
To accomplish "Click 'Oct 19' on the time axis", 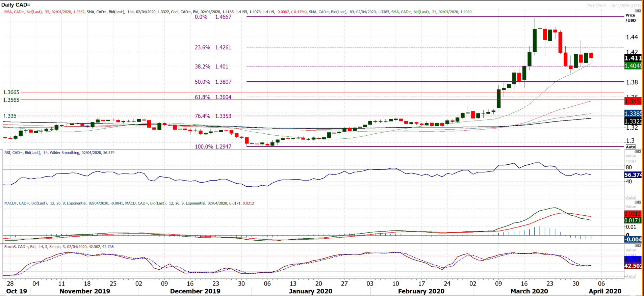I will click(17, 291).
